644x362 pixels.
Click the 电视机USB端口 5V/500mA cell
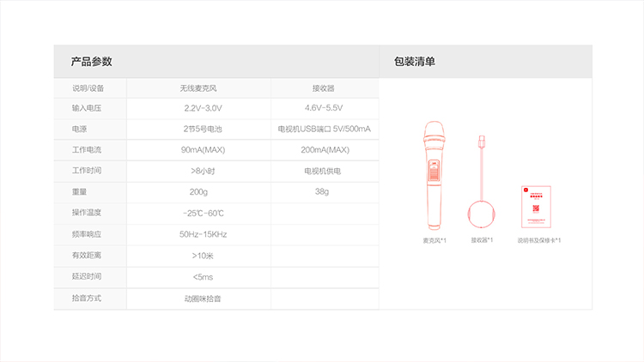pyautogui.click(x=324, y=129)
